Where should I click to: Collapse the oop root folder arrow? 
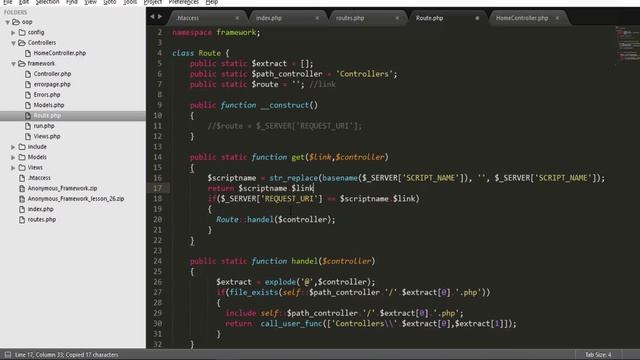(7, 22)
